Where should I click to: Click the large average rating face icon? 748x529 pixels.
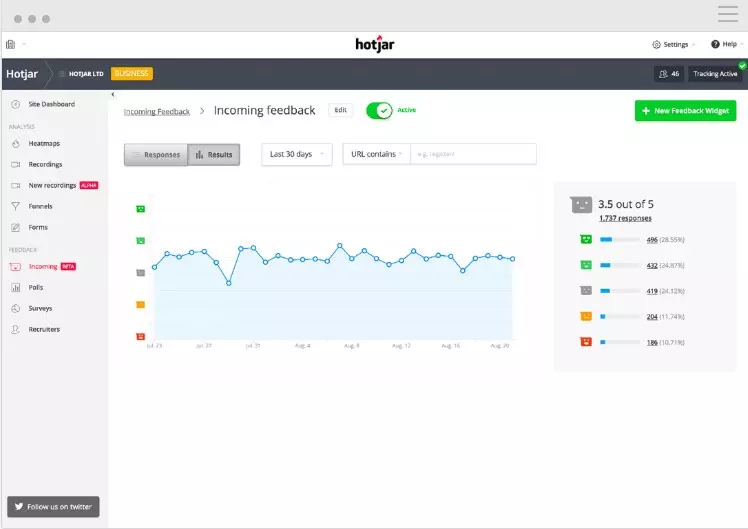click(581, 205)
